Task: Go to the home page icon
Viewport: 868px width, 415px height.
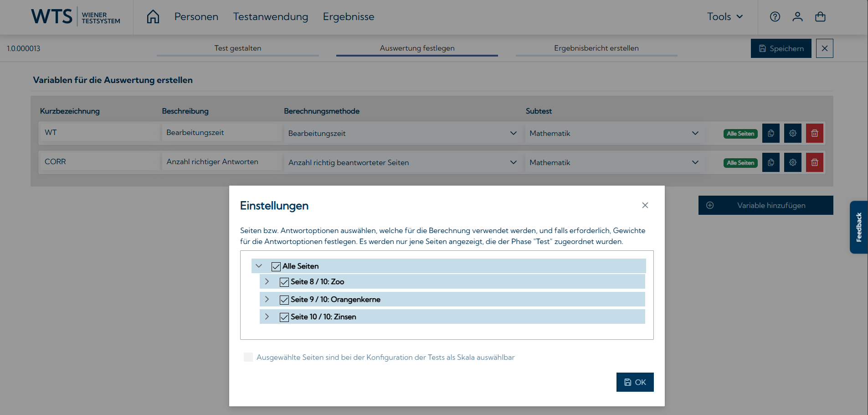Action: [153, 17]
